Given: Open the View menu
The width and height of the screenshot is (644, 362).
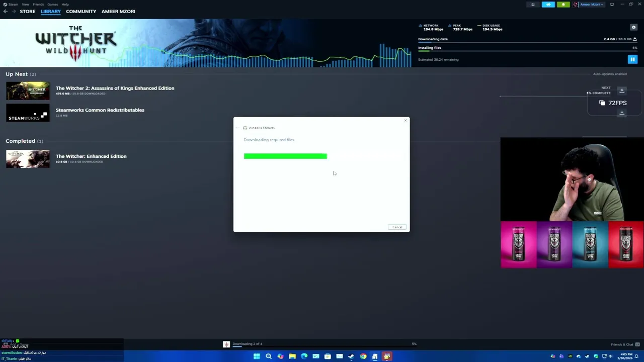Looking at the screenshot, I should pyautogui.click(x=25, y=4).
